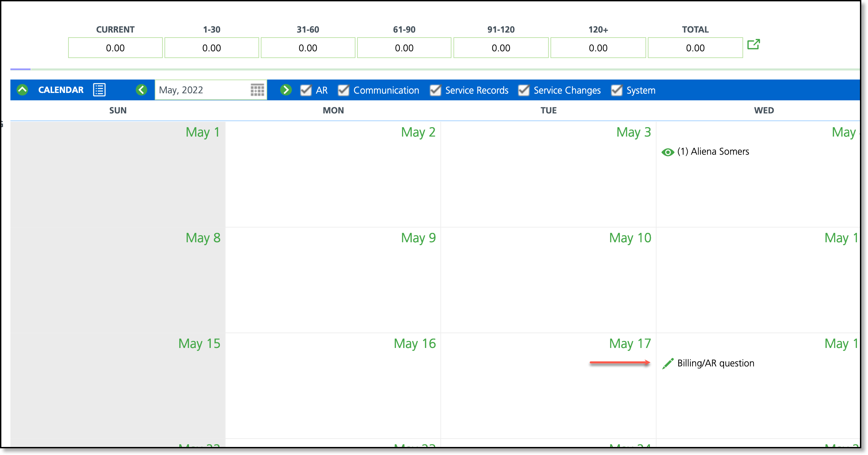
Task: Uncheck the Communication filter checkbox
Action: coord(343,90)
